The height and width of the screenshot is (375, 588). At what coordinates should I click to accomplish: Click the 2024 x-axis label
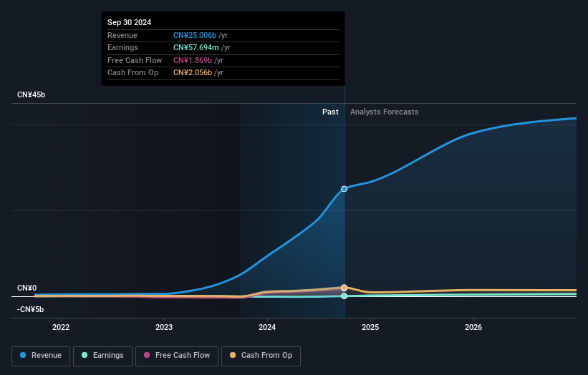267,327
